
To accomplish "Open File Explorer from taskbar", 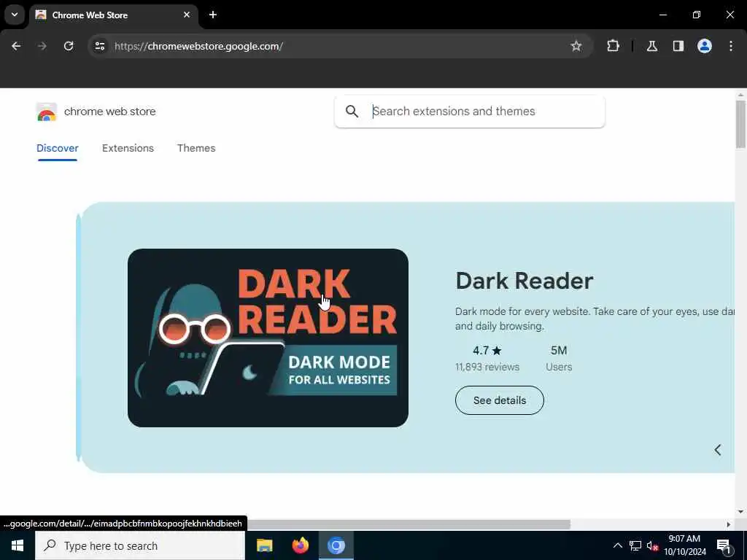I will pyautogui.click(x=264, y=545).
